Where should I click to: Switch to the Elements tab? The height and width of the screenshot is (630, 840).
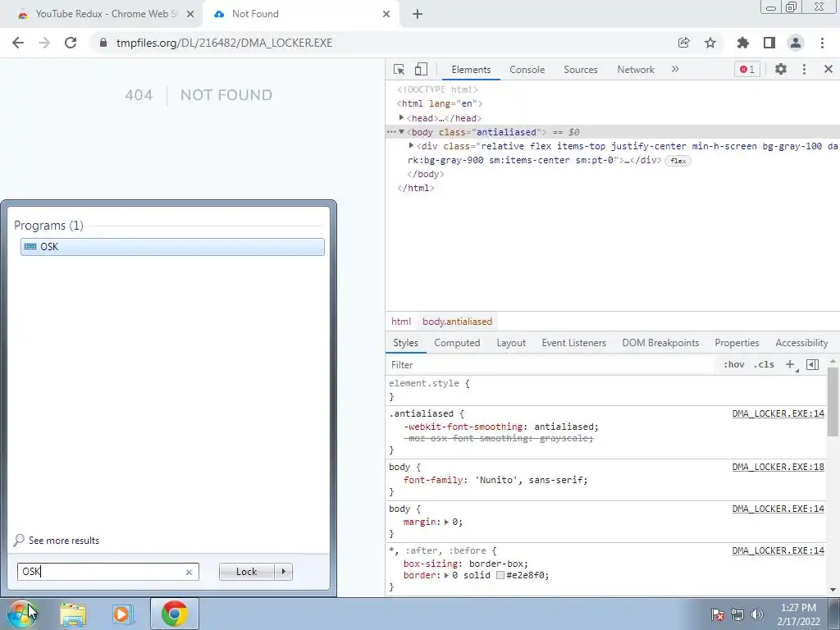click(x=471, y=70)
